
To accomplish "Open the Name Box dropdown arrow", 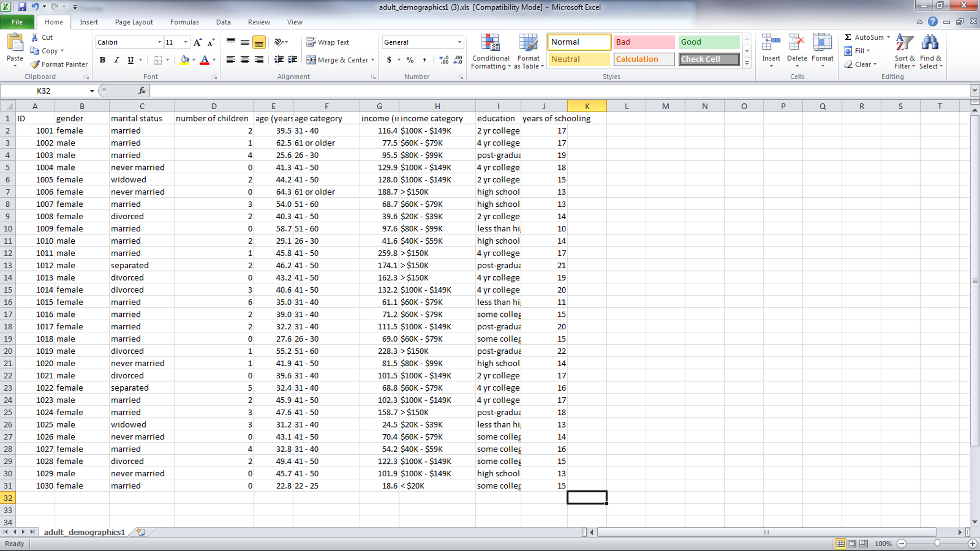I will point(91,91).
